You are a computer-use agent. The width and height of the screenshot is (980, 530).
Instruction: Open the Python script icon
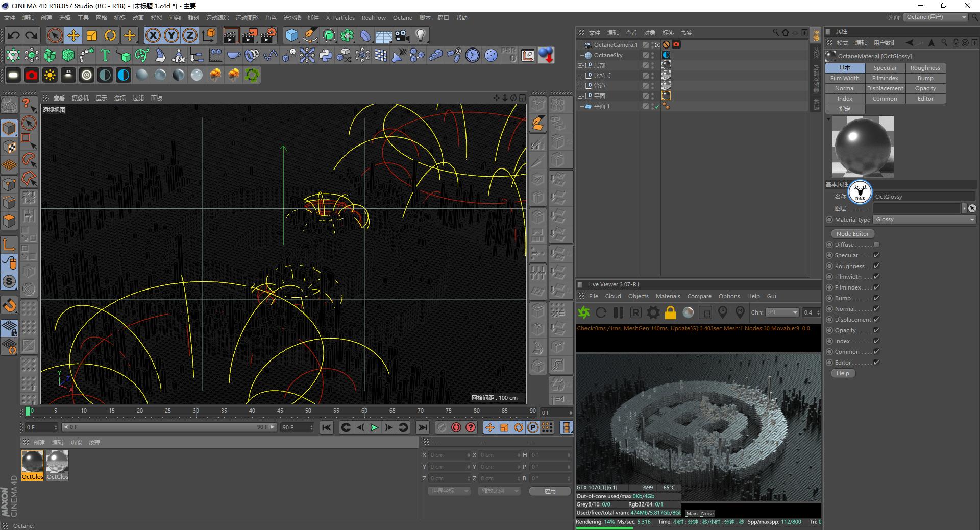tap(326, 55)
